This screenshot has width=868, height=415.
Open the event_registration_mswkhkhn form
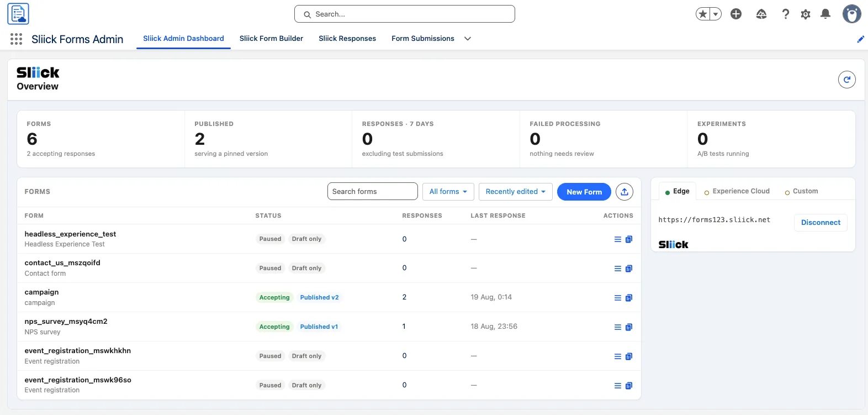[77, 351]
